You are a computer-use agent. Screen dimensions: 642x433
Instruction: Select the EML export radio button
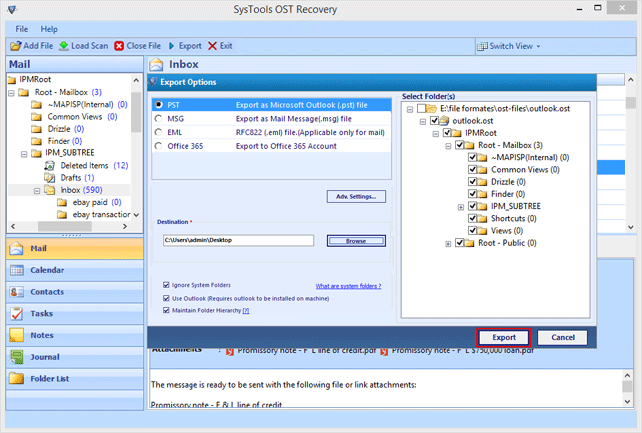pos(158,132)
